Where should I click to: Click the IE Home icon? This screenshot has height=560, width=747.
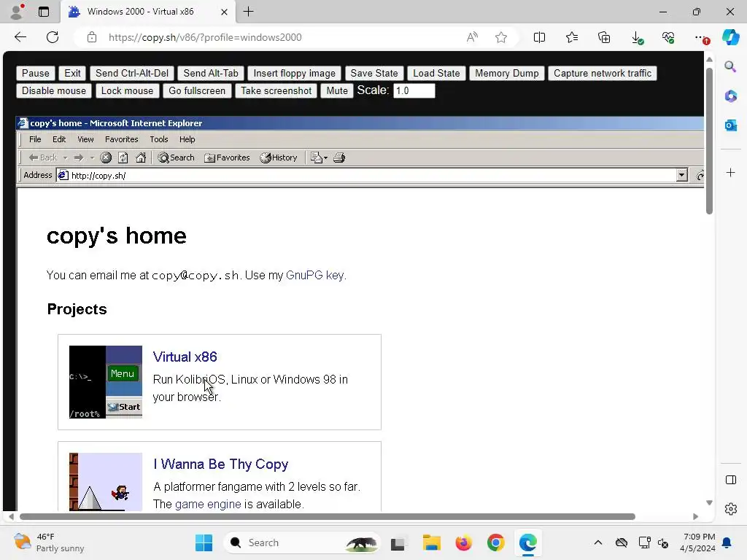[x=141, y=157]
